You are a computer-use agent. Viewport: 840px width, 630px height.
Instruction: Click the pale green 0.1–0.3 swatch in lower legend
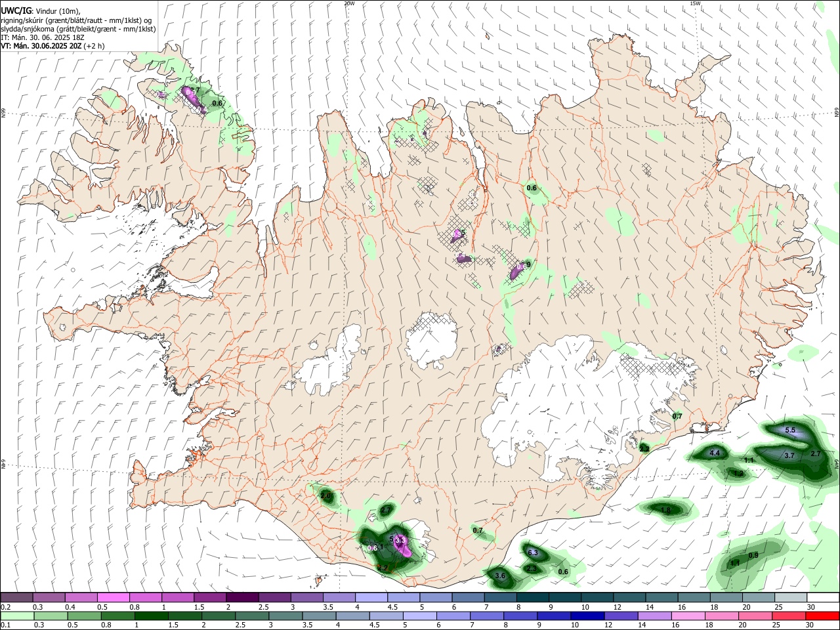click(17, 616)
